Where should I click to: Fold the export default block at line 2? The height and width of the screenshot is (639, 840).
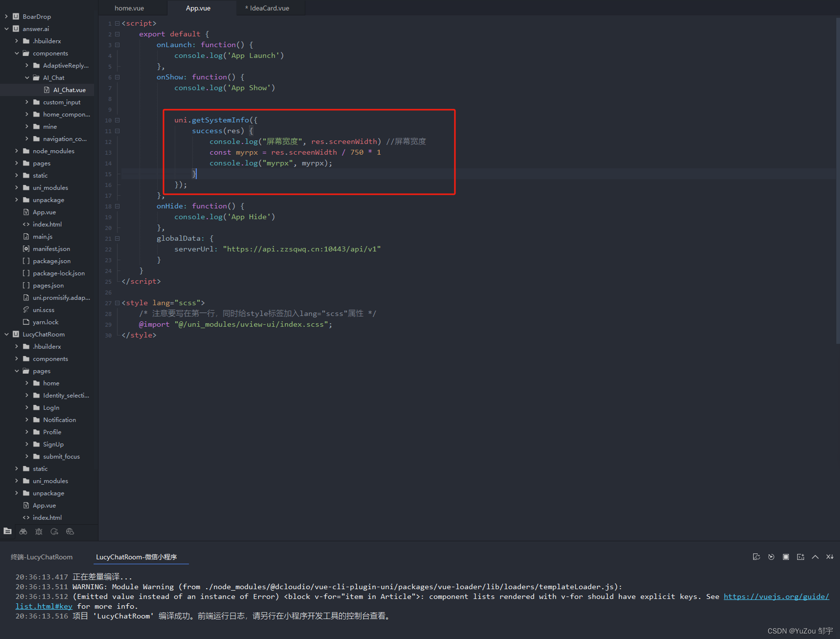point(117,34)
